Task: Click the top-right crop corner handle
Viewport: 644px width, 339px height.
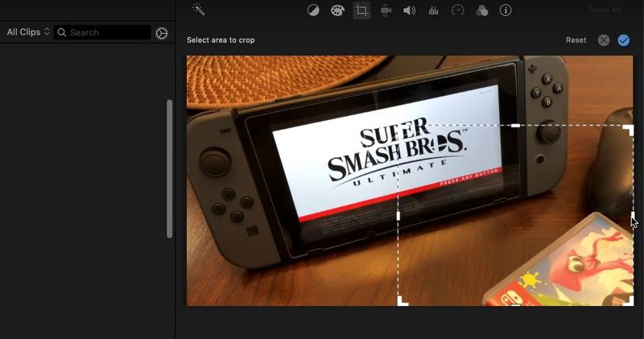Action: [629, 130]
